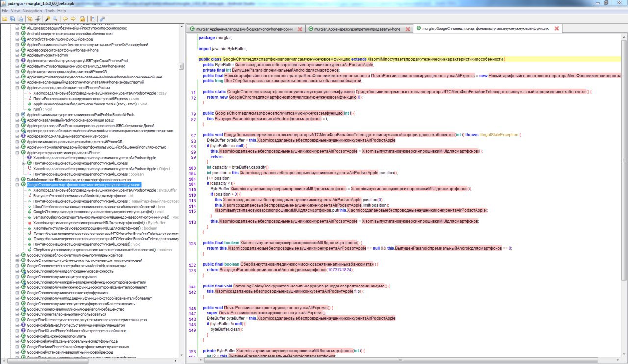Expand the GooglePixelХLможноснелопокупать tree node
This screenshot has height=364, width=628.
17,336
